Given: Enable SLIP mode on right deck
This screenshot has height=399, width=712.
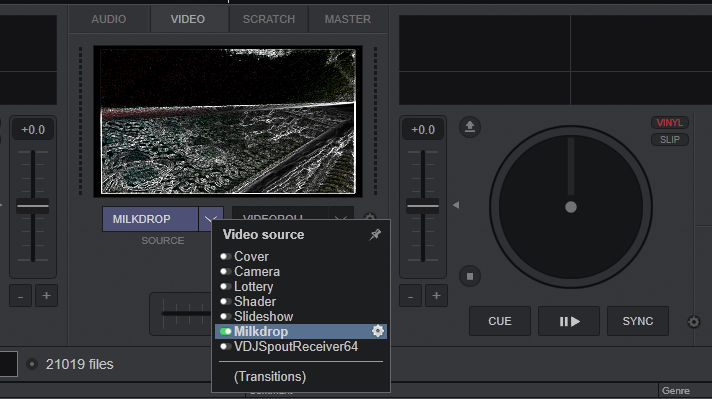Looking at the screenshot, I should coord(670,139).
